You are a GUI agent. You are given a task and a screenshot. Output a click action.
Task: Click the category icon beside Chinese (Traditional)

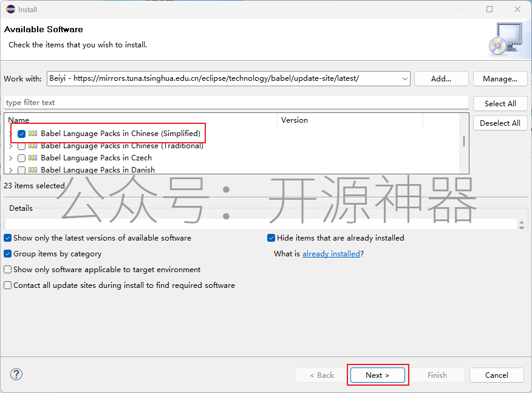pos(33,146)
